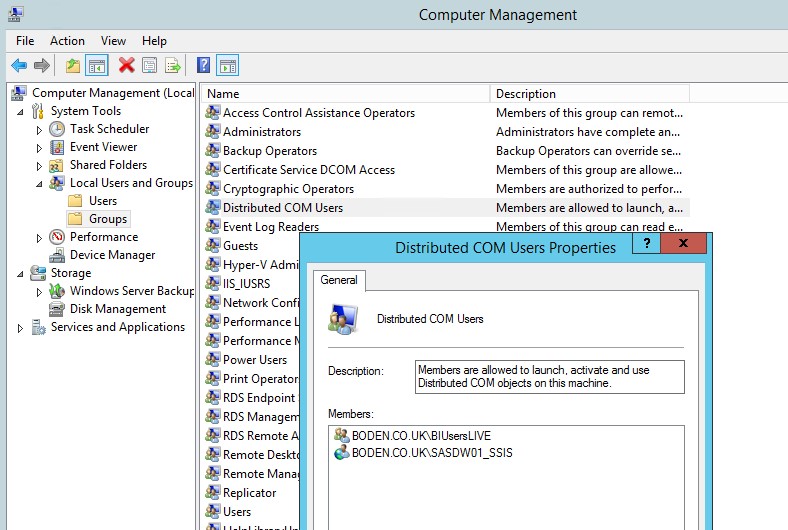Viewport: 788px width, 530px height.
Task: Expand the Services and Applications node
Action: 20,328
